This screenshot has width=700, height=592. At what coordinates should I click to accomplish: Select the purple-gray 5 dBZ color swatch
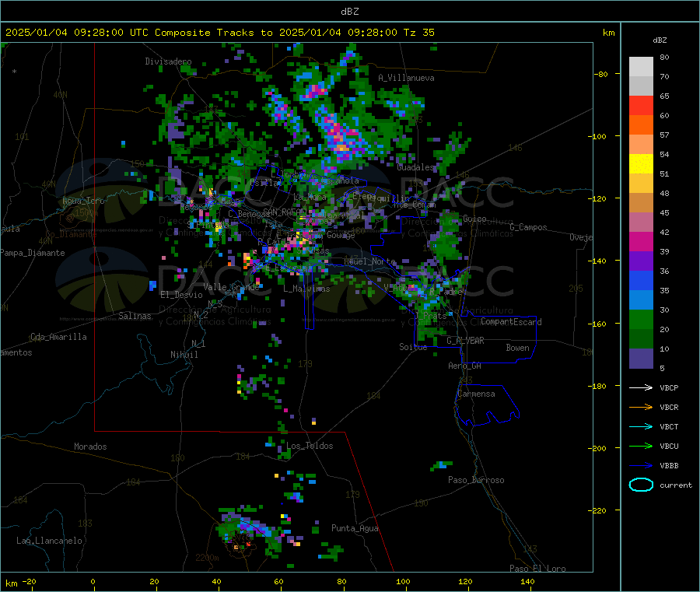(x=641, y=359)
